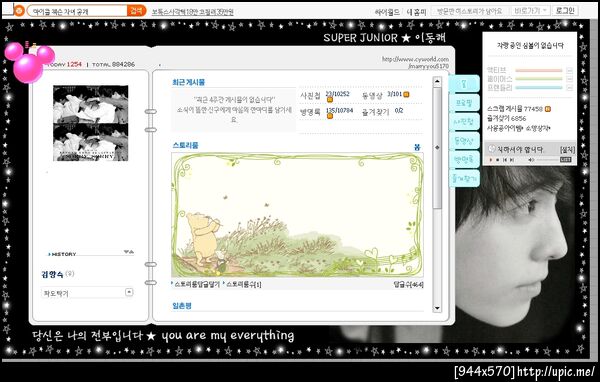
Task: Open 사용중아이템 link
Action: (x=504, y=128)
